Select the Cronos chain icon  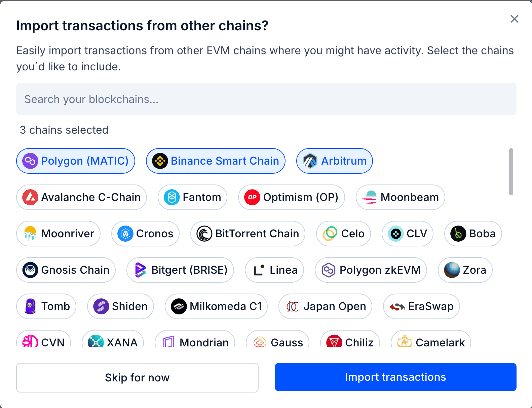(125, 234)
